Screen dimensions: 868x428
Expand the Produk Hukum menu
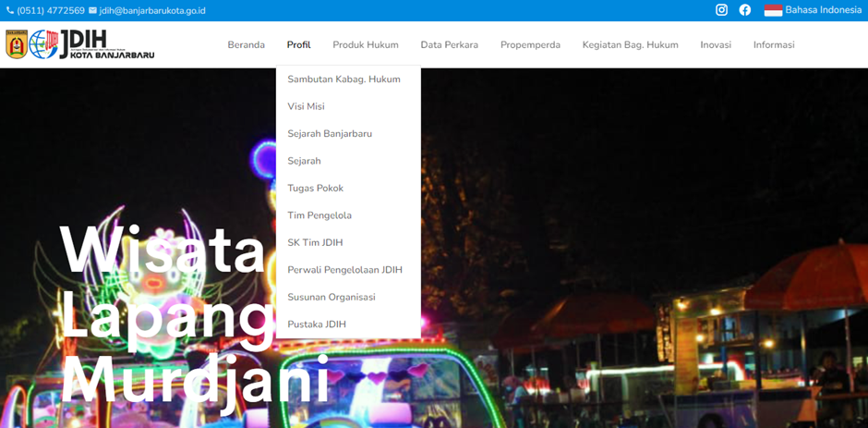click(x=366, y=44)
